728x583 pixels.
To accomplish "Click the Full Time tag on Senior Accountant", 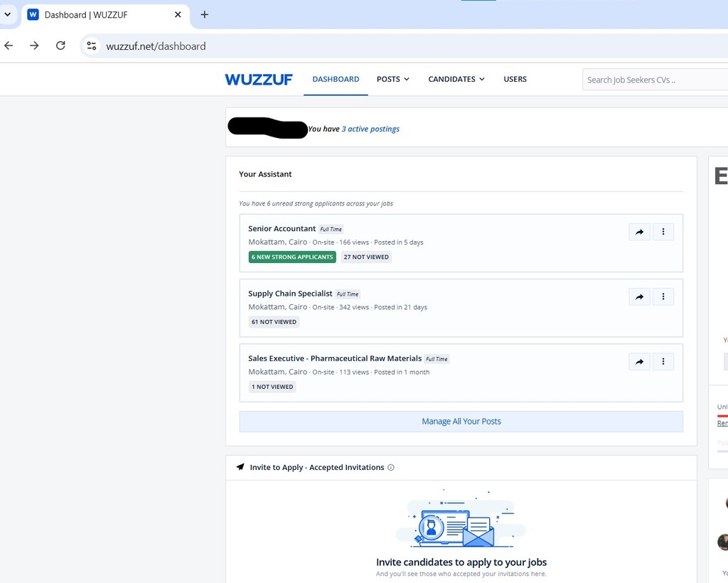I will pyautogui.click(x=331, y=230).
